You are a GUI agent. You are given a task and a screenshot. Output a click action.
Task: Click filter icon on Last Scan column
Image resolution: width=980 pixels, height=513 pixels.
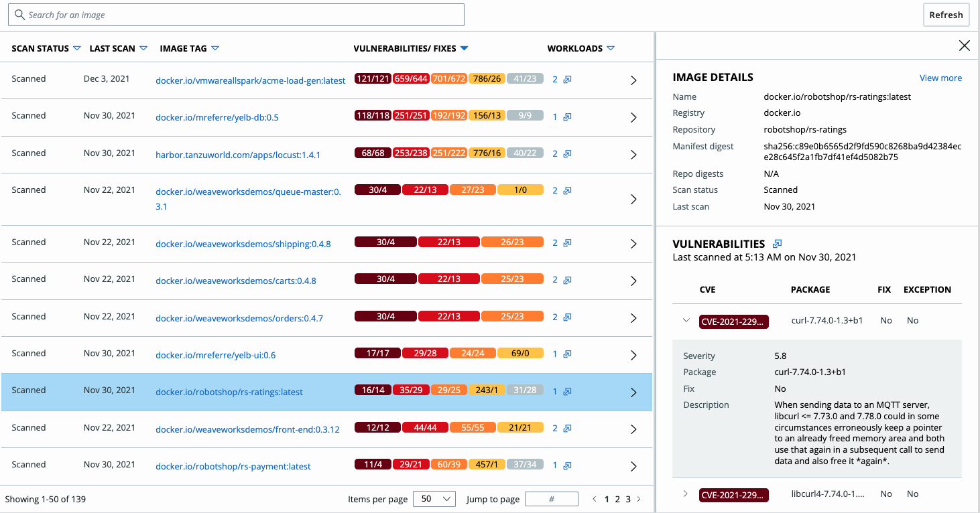click(x=142, y=48)
